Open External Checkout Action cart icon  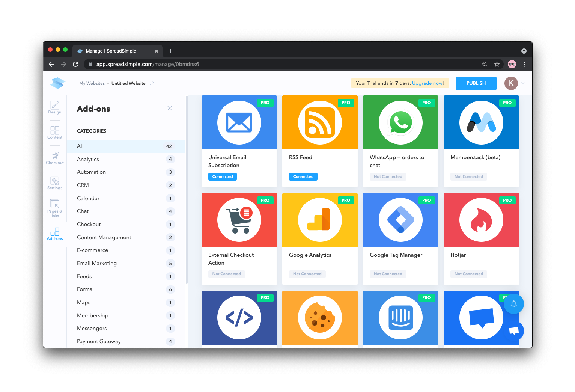[x=239, y=220]
